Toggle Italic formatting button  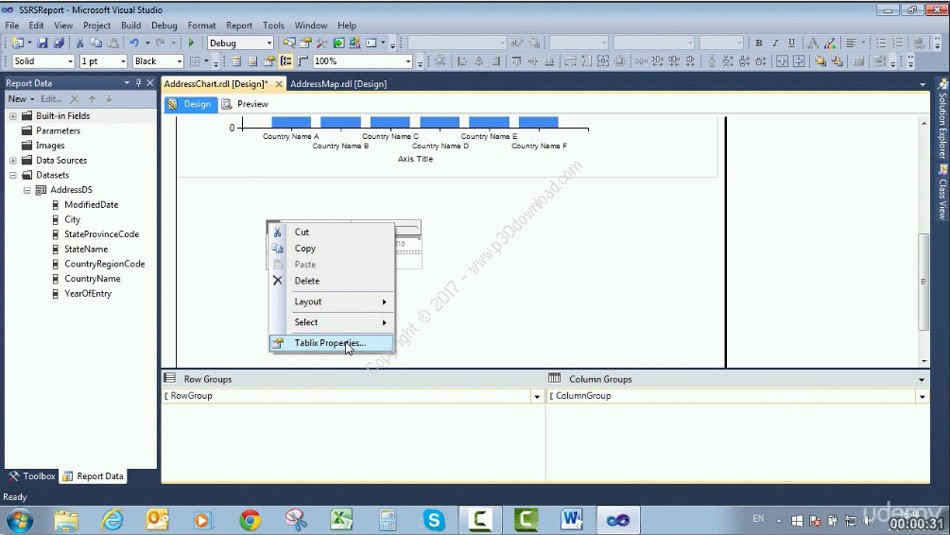pyautogui.click(x=775, y=43)
